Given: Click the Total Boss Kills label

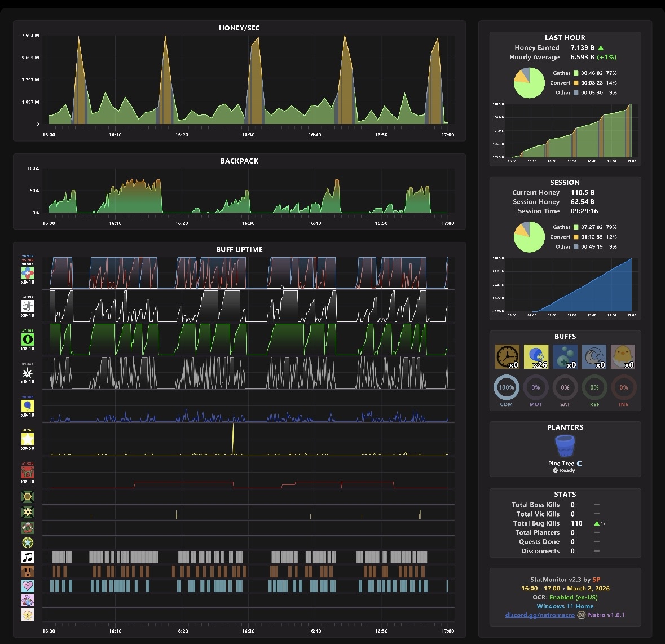Looking at the screenshot, I should tap(535, 505).
